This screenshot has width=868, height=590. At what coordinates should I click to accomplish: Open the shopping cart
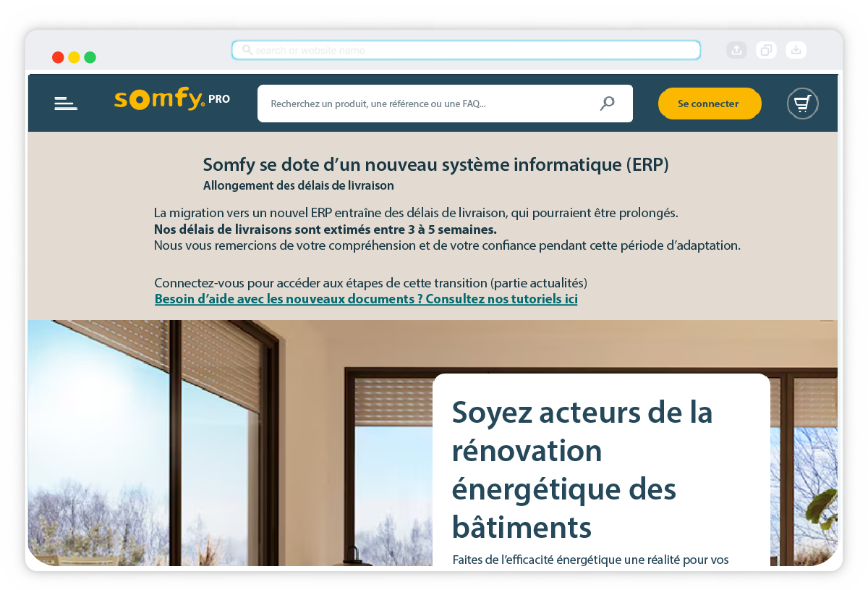[802, 104]
